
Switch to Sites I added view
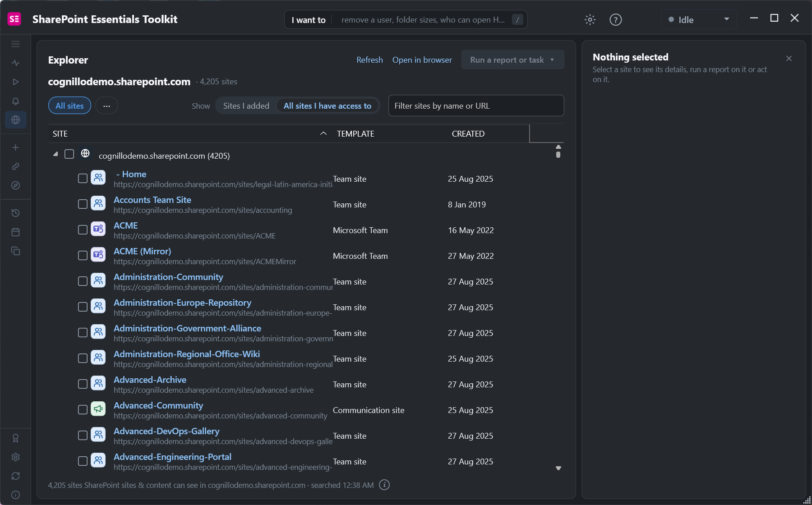click(246, 106)
